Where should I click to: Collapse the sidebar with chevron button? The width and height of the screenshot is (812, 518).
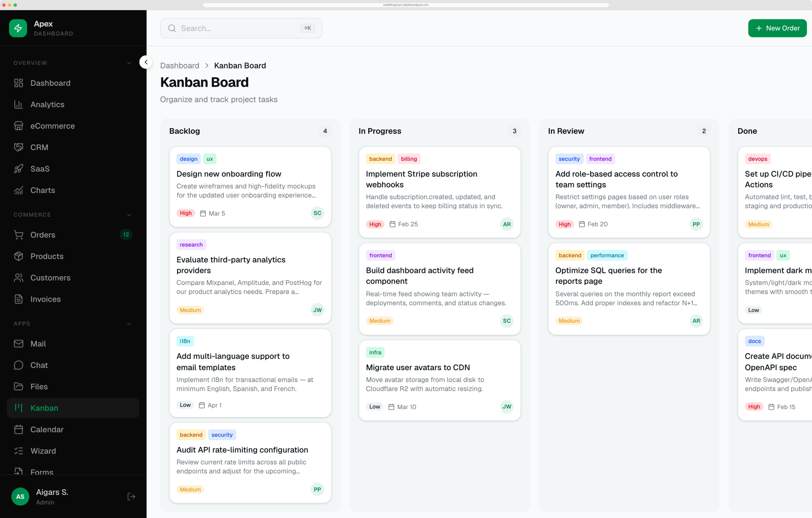pyautogui.click(x=146, y=62)
